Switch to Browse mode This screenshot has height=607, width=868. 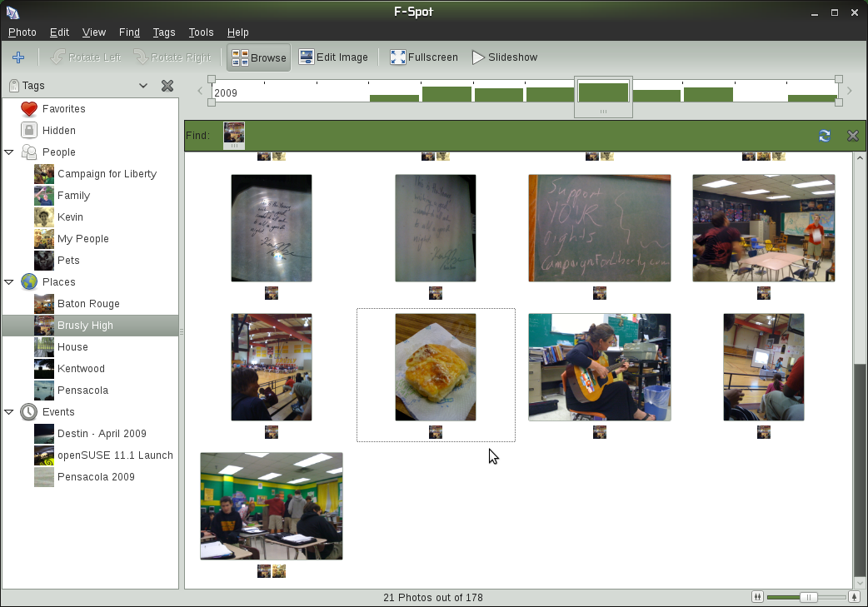(x=259, y=57)
